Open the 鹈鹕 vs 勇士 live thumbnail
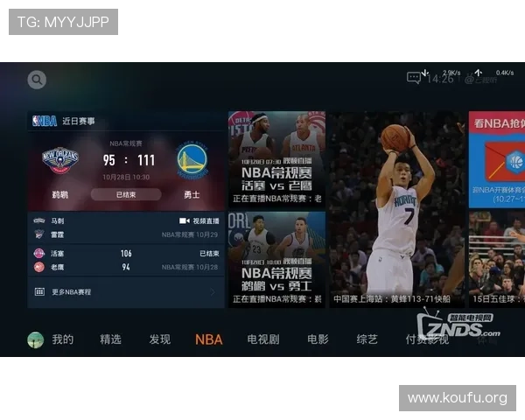 pos(276,260)
